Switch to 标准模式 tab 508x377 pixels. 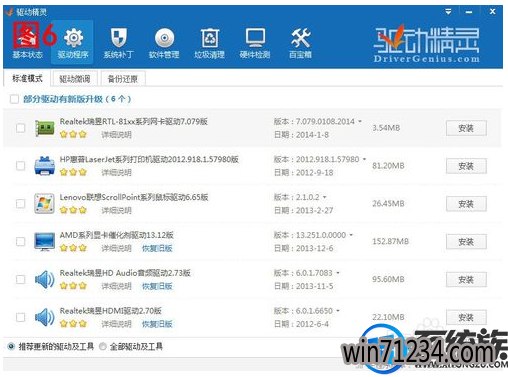pos(27,79)
